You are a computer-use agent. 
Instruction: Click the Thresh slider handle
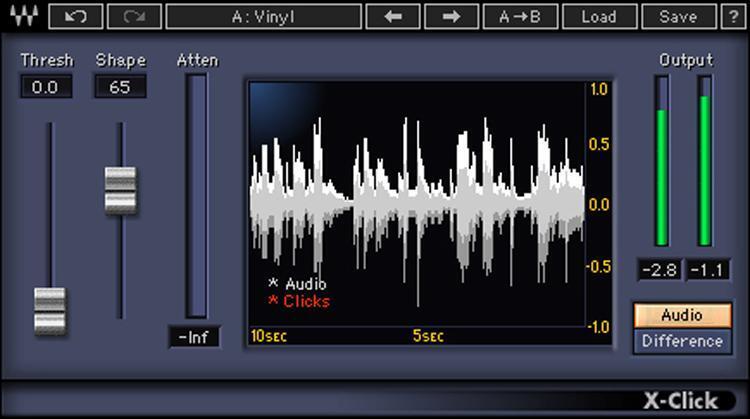(x=50, y=310)
